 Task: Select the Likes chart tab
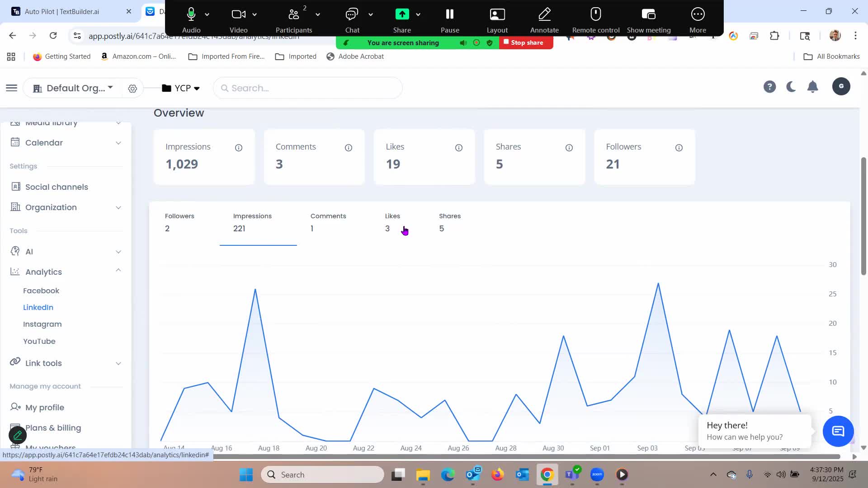[392, 222]
